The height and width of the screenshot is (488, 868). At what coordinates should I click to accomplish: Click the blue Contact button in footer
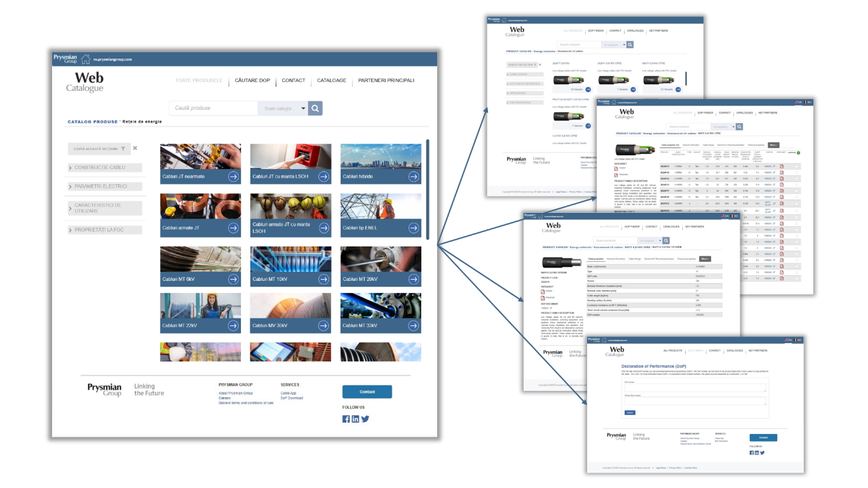[x=367, y=391]
